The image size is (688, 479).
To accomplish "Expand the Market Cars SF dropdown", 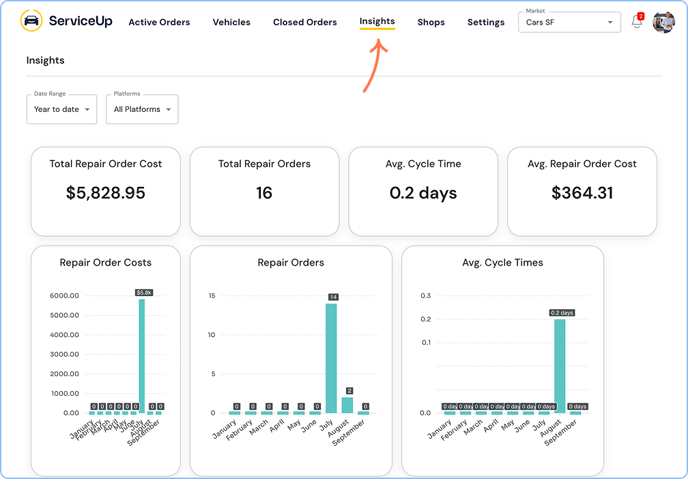I will coord(569,22).
